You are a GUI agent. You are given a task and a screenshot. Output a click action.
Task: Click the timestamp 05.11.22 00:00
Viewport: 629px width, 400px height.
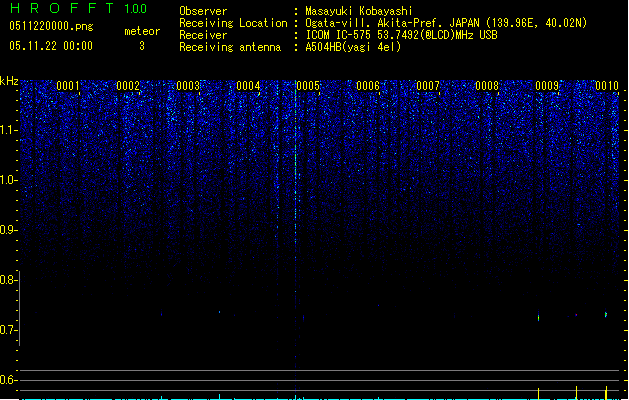[x=51, y=46]
